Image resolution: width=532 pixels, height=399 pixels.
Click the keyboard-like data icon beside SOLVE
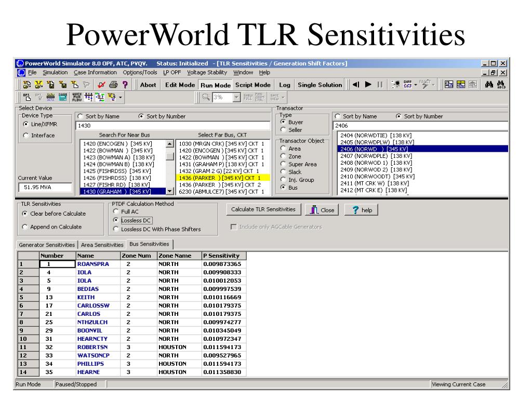pos(50,97)
